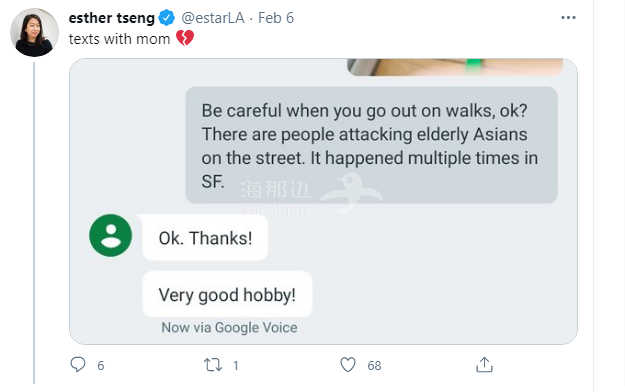This screenshot has height=392, width=625.
Task: Click the blue verified badge
Action: [167, 18]
